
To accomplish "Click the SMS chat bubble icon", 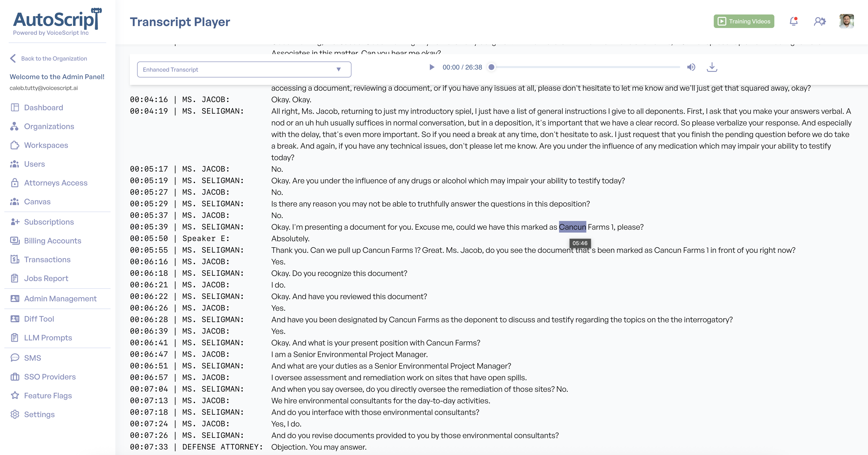I will click(15, 358).
